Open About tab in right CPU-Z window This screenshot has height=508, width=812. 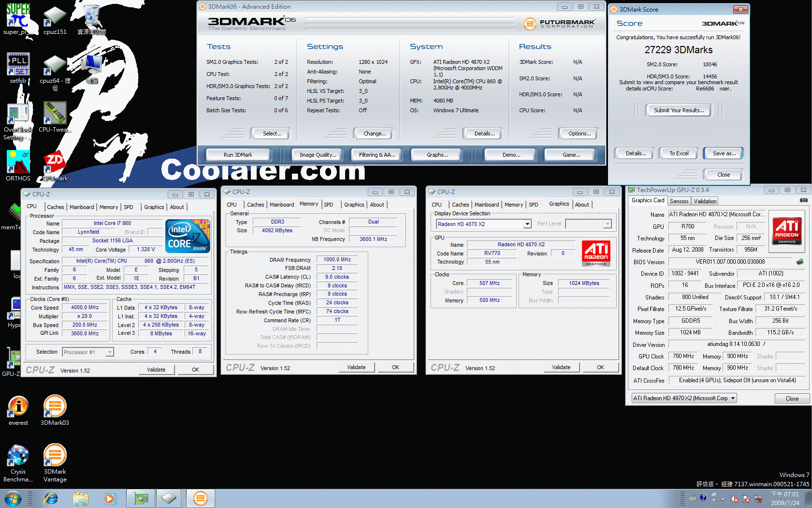click(x=582, y=205)
